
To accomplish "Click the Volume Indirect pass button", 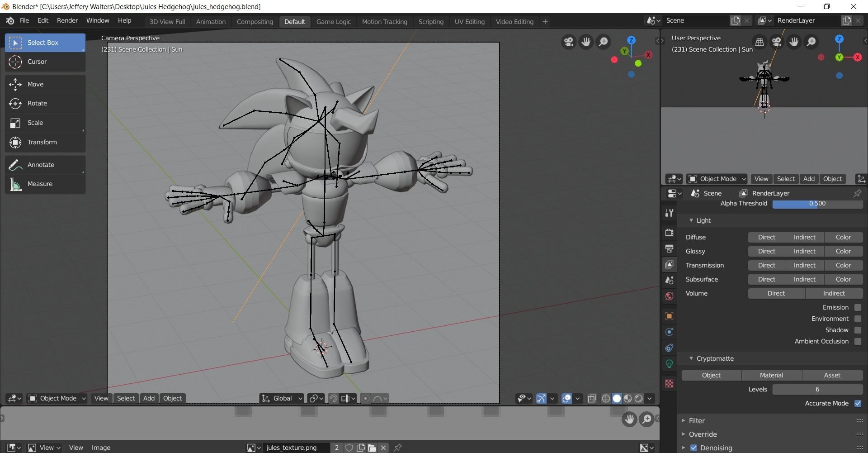I will pyautogui.click(x=834, y=293).
